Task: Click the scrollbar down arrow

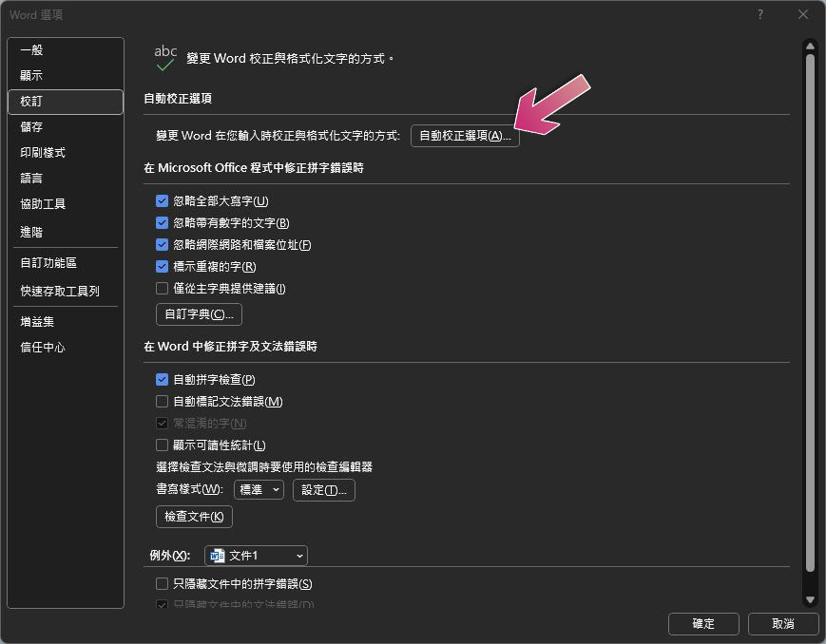Action: coord(810,599)
